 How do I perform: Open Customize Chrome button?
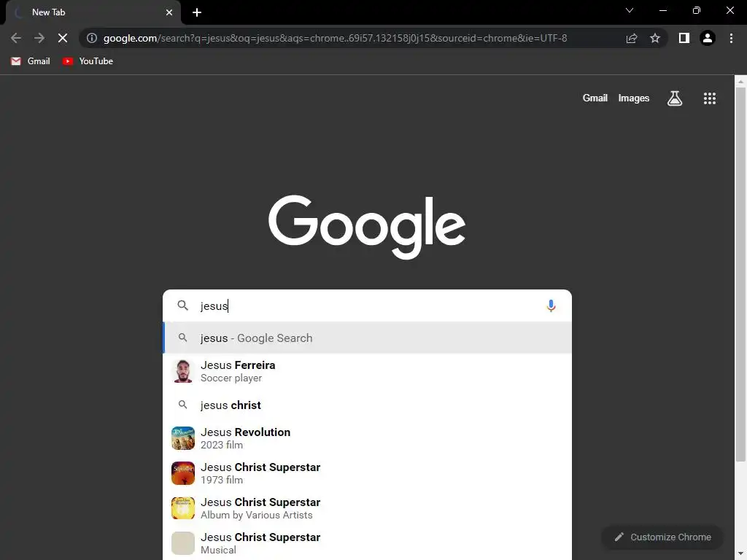662,537
